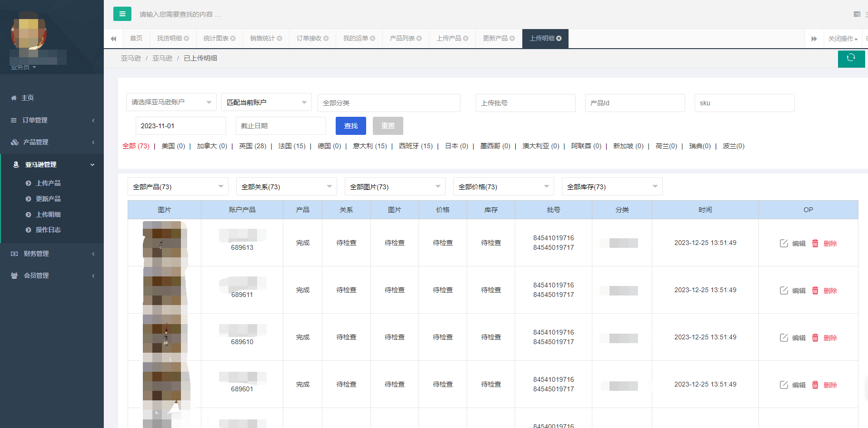
Task: Click the list icon beside 订单管理
Action: coord(14,120)
